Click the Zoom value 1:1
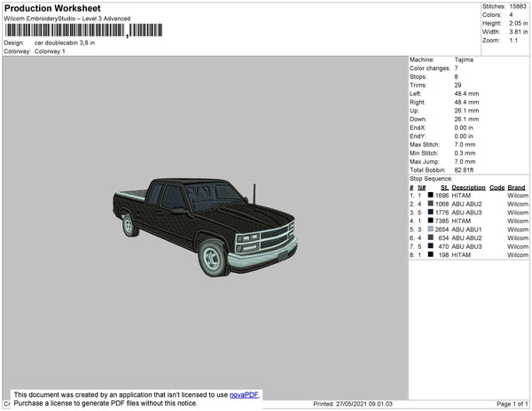The height and width of the screenshot is (411, 532). coord(513,41)
